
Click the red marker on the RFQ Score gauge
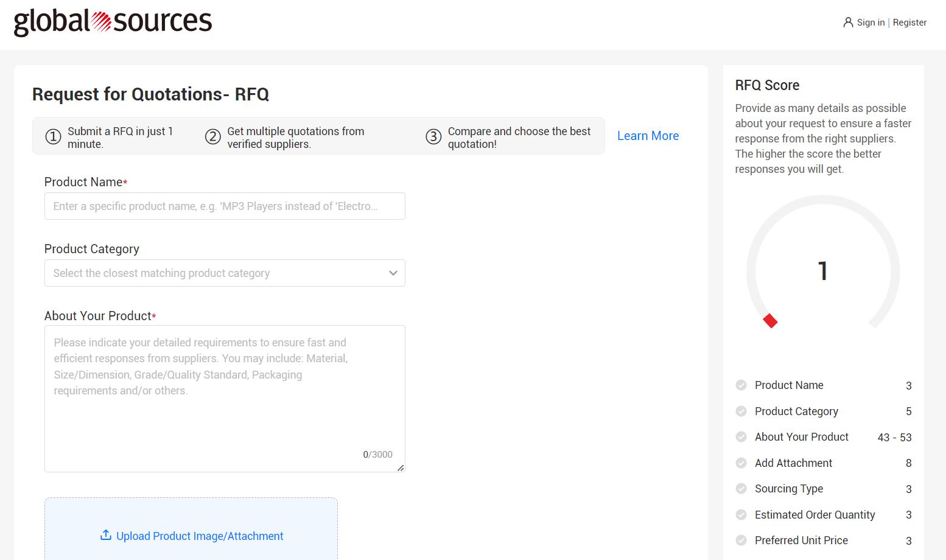(770, 321)
